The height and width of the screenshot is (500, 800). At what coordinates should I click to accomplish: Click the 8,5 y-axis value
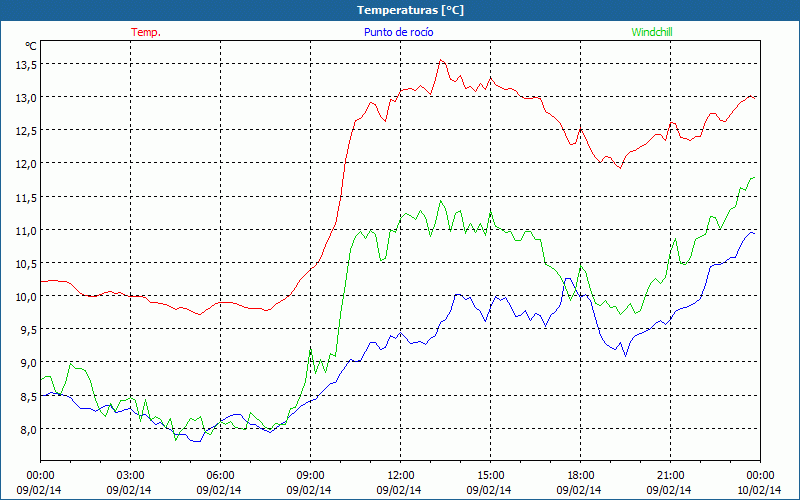tap(28, 396)
